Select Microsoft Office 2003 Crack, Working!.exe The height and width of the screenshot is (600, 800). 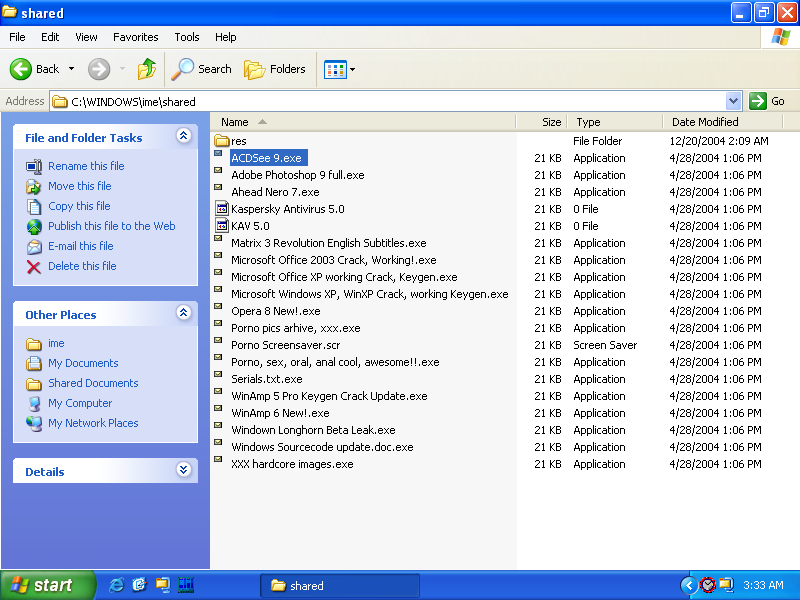(x=334, y=260)
